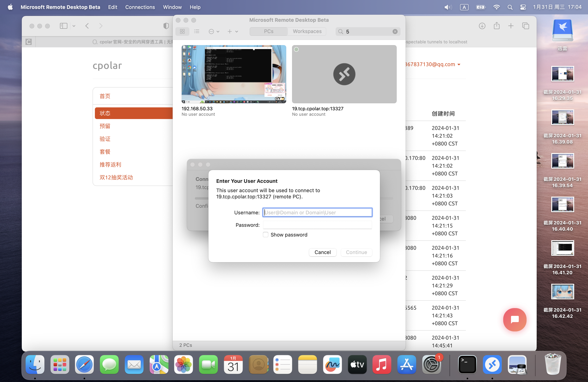Image resolution: width=588 pixels, height=382 pixels.
Task: Switch Remote Desktop to grid view
Action: click(182, 31)
